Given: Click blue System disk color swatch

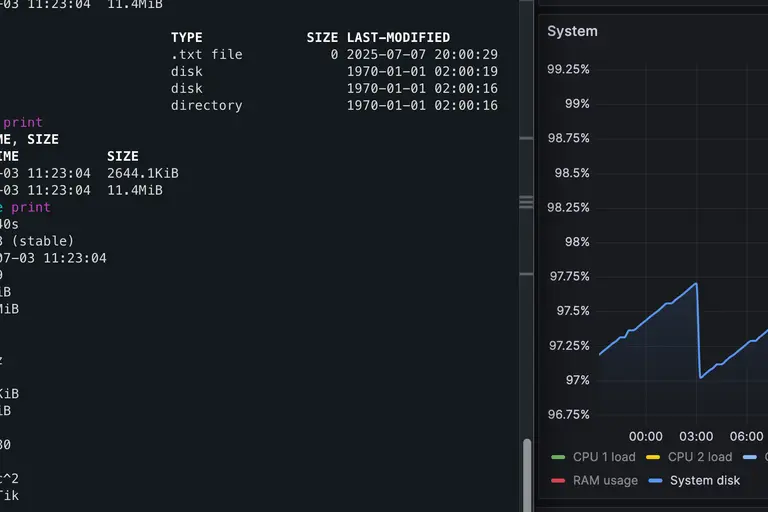Looking at the screenshot, I should pos(656,481).
